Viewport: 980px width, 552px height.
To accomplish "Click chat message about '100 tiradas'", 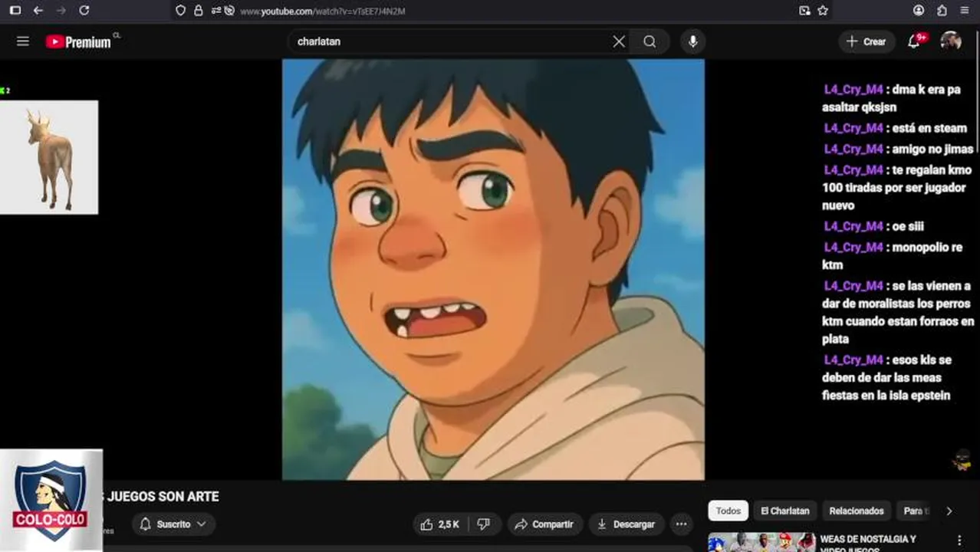I will tap(897, 188).
